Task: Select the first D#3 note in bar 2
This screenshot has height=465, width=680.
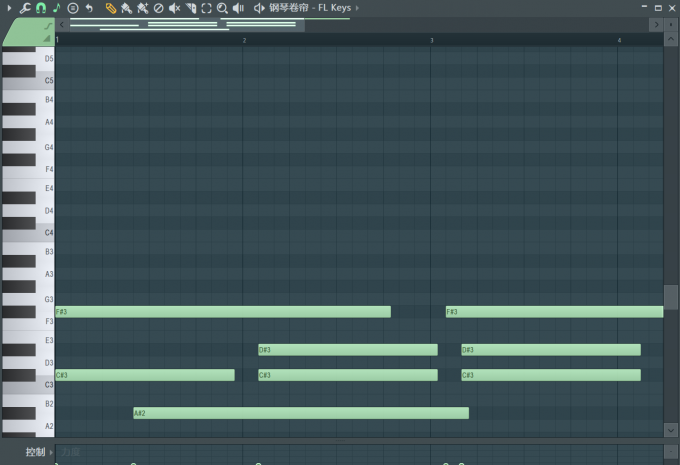Action: pos(348,350)
